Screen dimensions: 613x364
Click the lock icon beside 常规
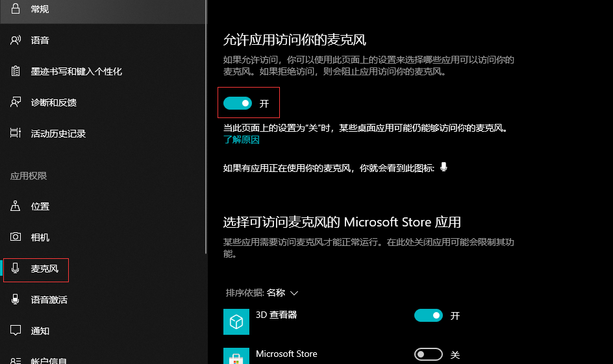click(x=16, y=9)
